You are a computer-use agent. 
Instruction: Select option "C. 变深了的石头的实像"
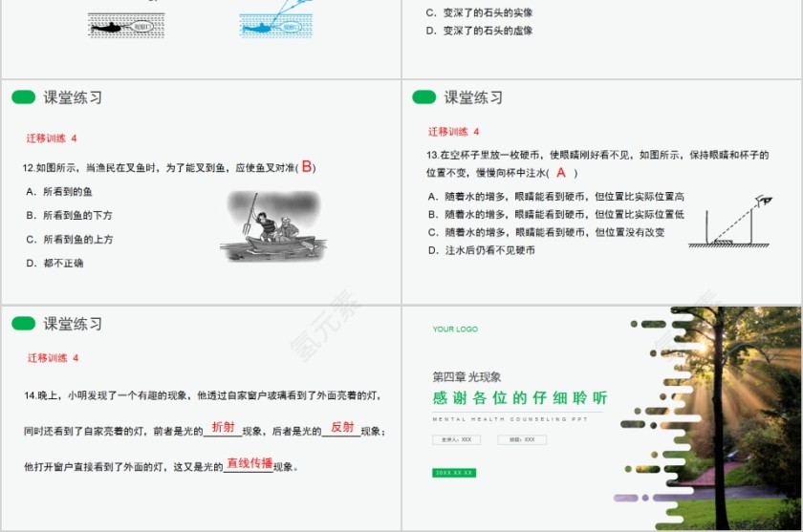pos(479,12)
